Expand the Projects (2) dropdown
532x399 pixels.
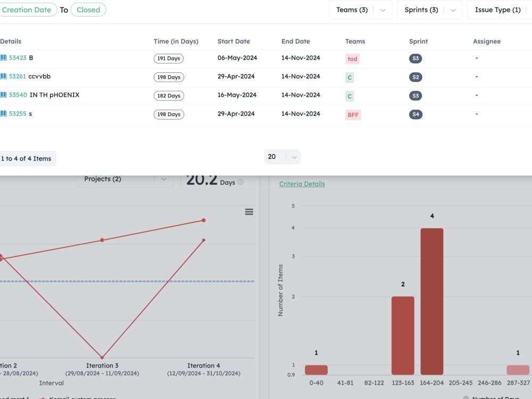click(x=125, y=179)
